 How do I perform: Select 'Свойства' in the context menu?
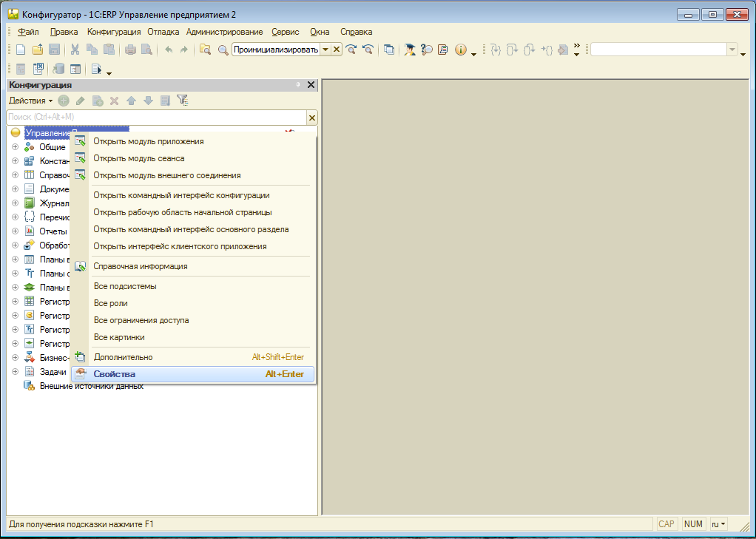(x=193, y=374)
